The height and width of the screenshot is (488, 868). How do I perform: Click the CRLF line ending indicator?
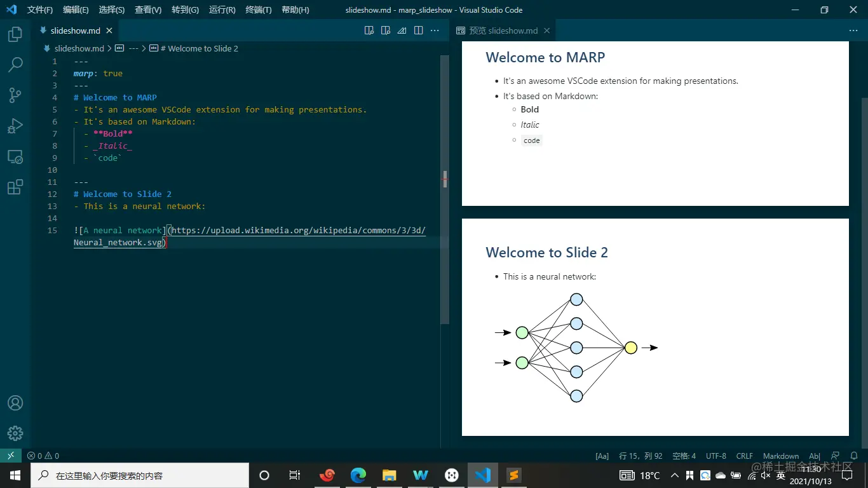[x=744, y=456]
